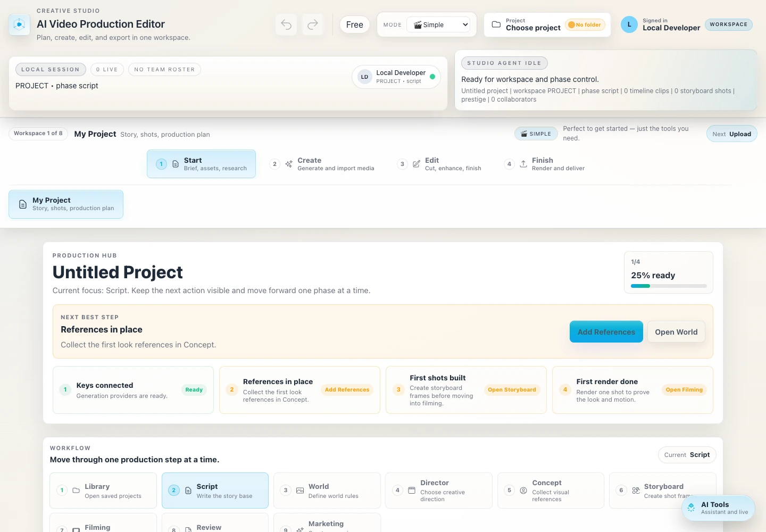Toggle the Simple mode chip
The image size is (766, 532).
[x=536, y=134]
